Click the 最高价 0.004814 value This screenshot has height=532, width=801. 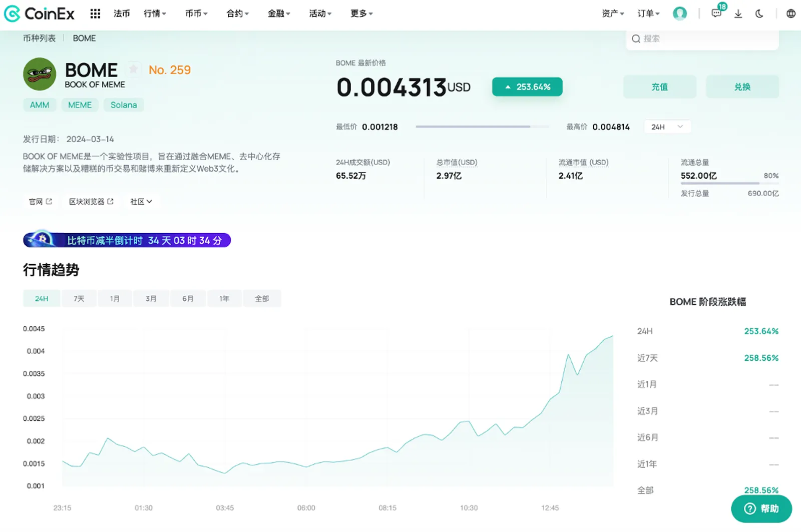pos(611,127)
